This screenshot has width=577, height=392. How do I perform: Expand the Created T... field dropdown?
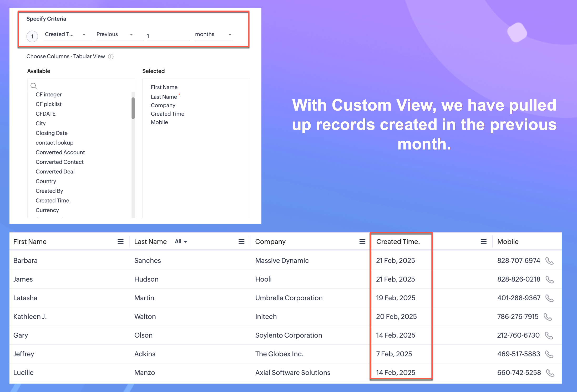[x=84, y=34]
